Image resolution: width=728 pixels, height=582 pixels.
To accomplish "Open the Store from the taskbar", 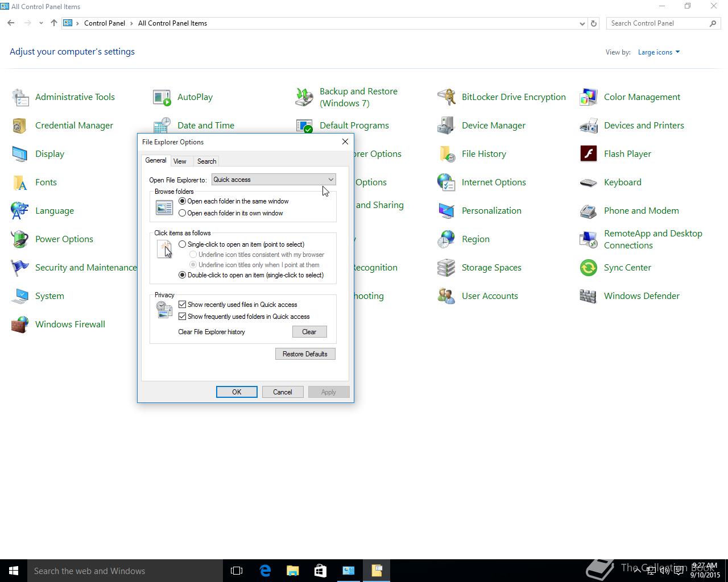I will point(321,571).
